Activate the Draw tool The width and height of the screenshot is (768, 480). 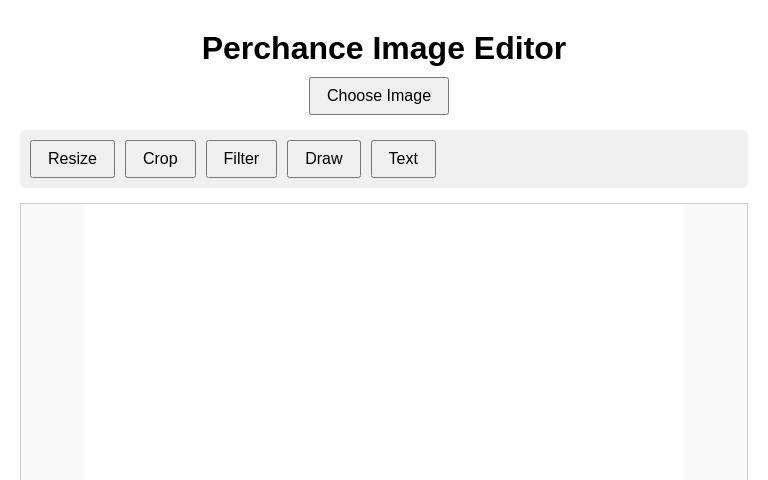[x=323, y=159]
